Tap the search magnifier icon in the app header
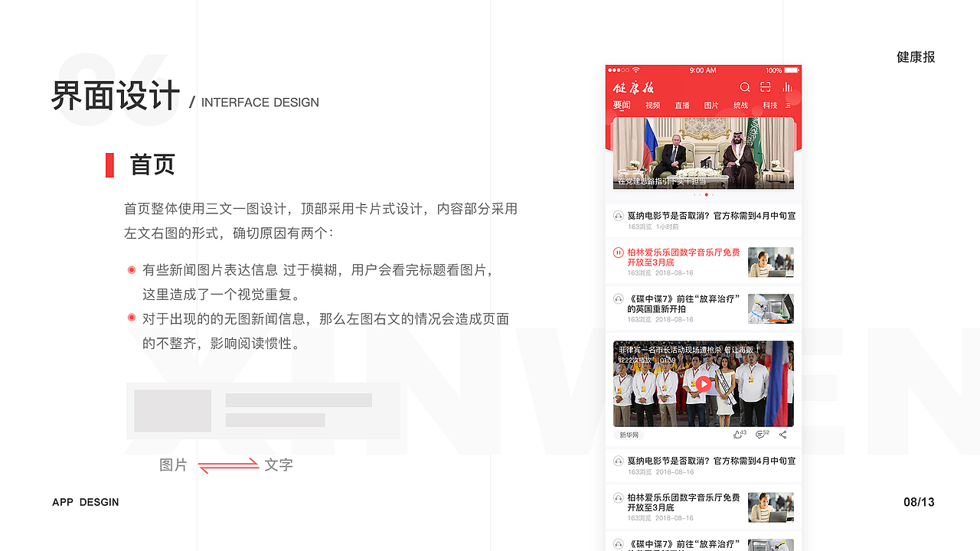 tap(745, 87)
